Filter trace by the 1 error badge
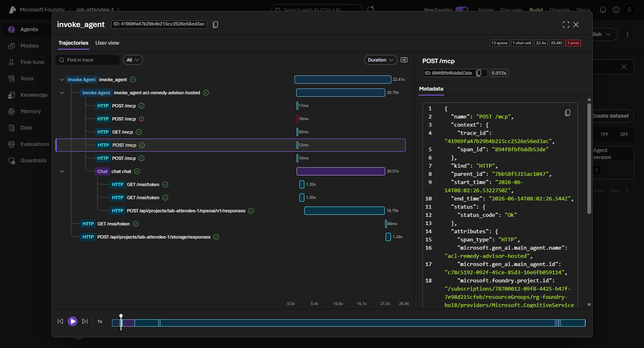The image size is (644, 348). [x=573, y=43]
